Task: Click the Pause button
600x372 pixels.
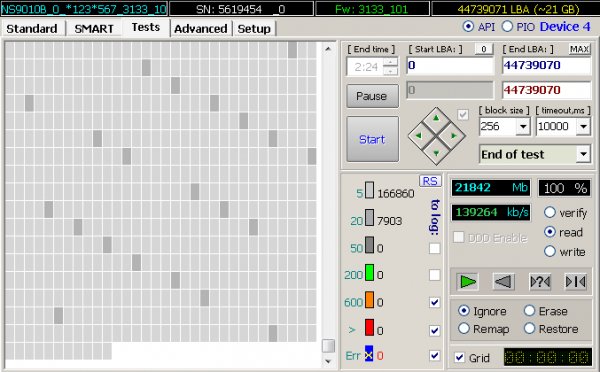Action: [372, 96]
